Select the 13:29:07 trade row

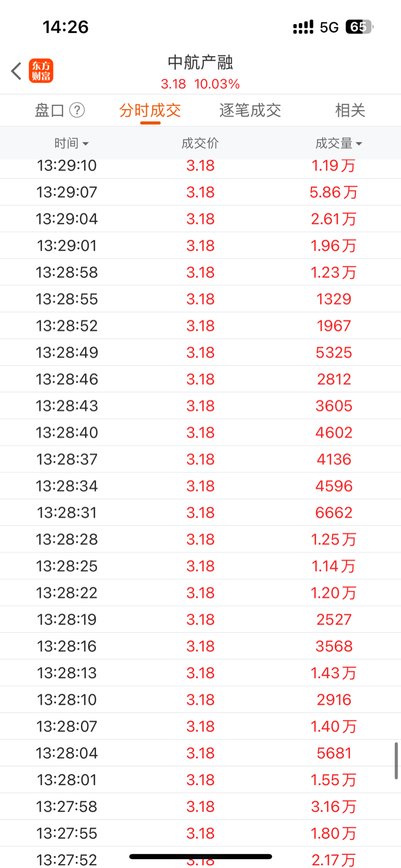click(200, 192)
